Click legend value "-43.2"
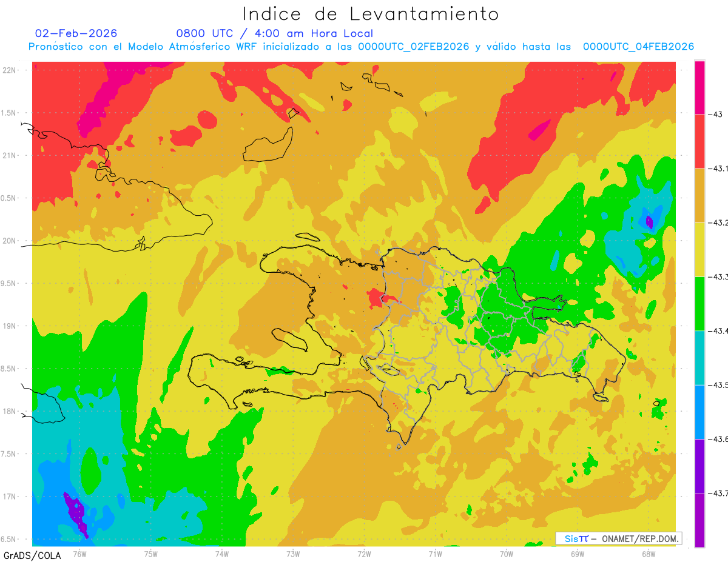This screenshot has width=728, height=562. click(x=718, y=222)
